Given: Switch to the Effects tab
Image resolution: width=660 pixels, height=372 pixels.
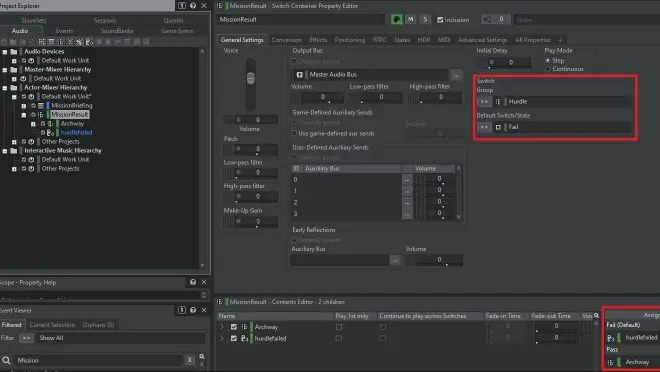Looking at the screenshot, I should 318,40.
